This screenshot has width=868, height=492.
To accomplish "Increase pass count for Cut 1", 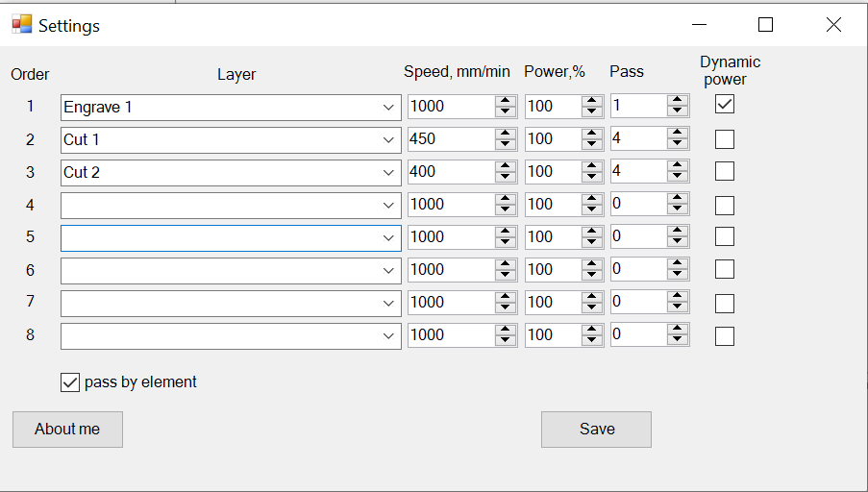I will 678,134.
